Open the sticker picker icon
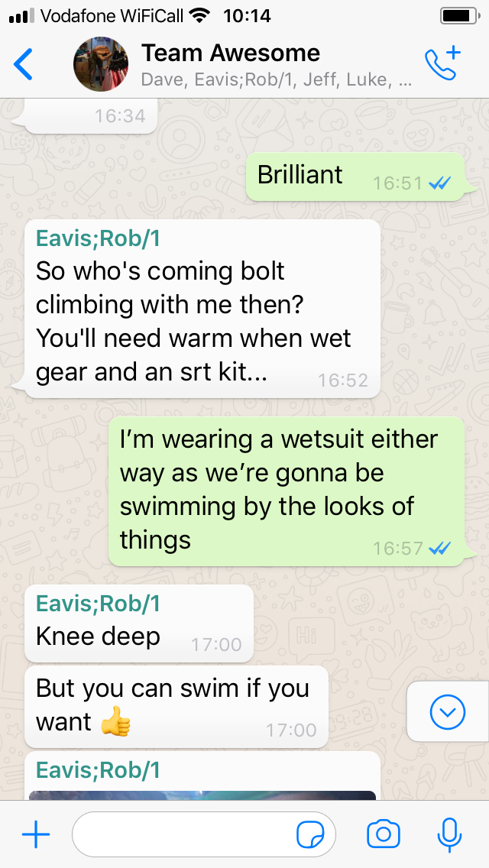 310,835
